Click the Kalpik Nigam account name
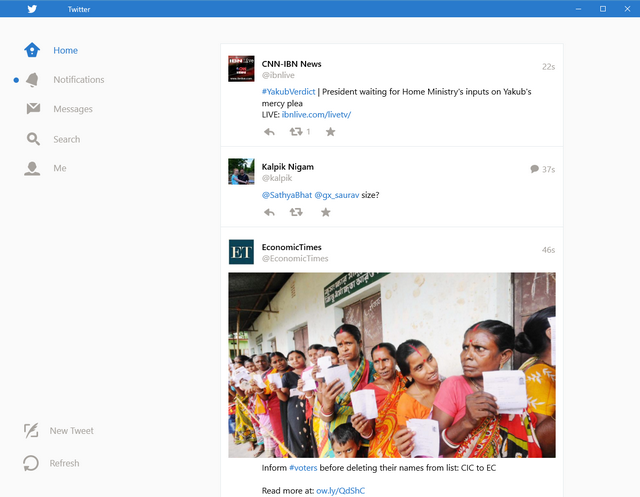This screenshot has height=497, width=640. 288,166
